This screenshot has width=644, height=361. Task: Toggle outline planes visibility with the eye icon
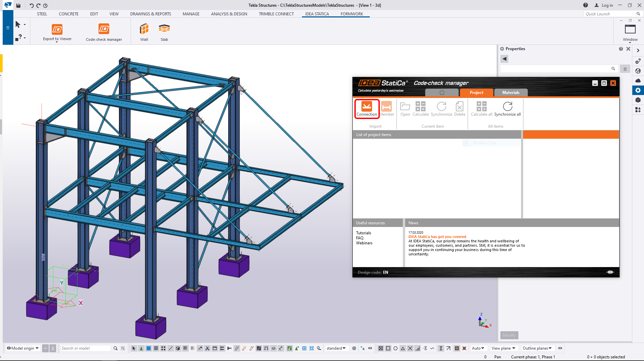[x=560, y=348]
